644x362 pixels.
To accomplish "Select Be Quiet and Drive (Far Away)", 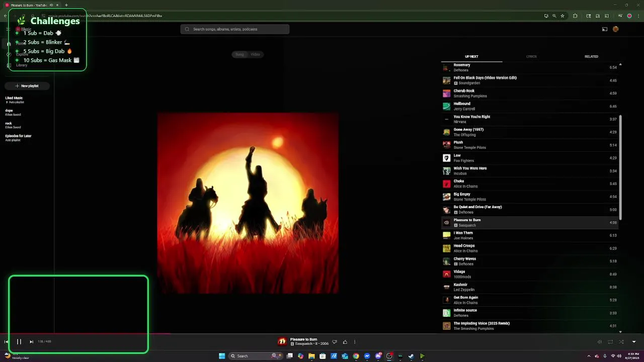I will tap(530, 210).
